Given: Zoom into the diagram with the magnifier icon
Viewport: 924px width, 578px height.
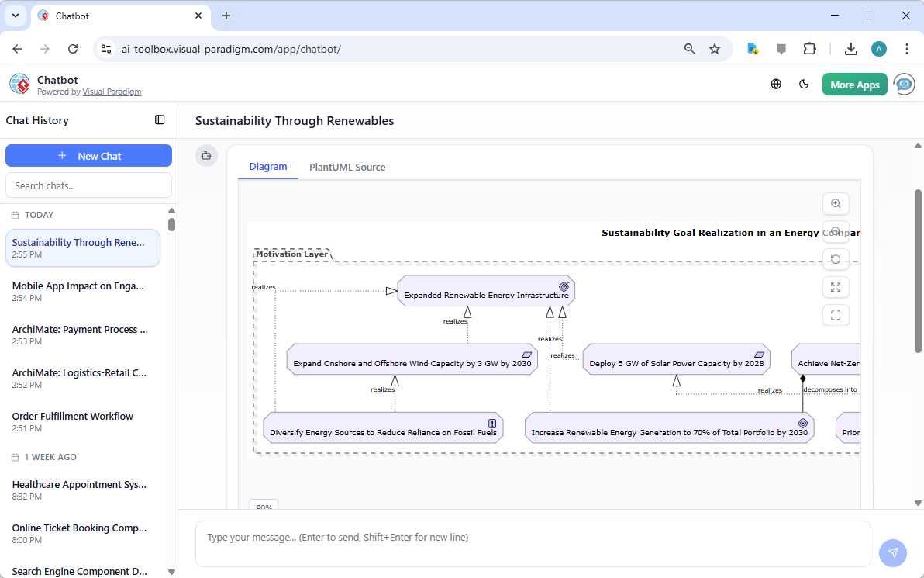Looking at the screenshot, I should click(x=836, y=203).
